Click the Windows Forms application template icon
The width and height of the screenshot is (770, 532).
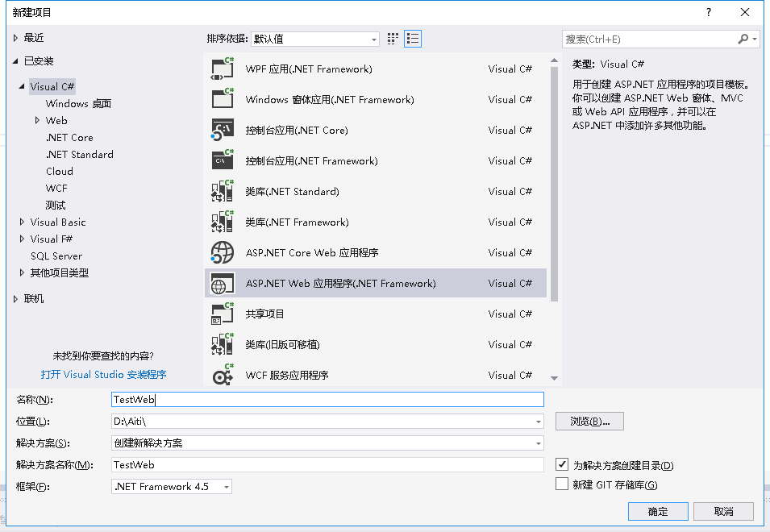tap(223, 99)
